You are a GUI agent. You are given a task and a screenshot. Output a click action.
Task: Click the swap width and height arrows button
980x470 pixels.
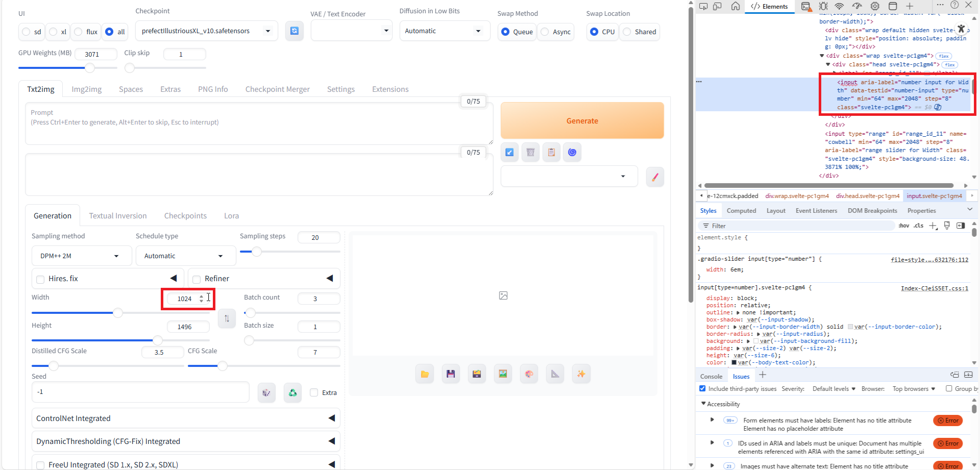click(227, 318)
